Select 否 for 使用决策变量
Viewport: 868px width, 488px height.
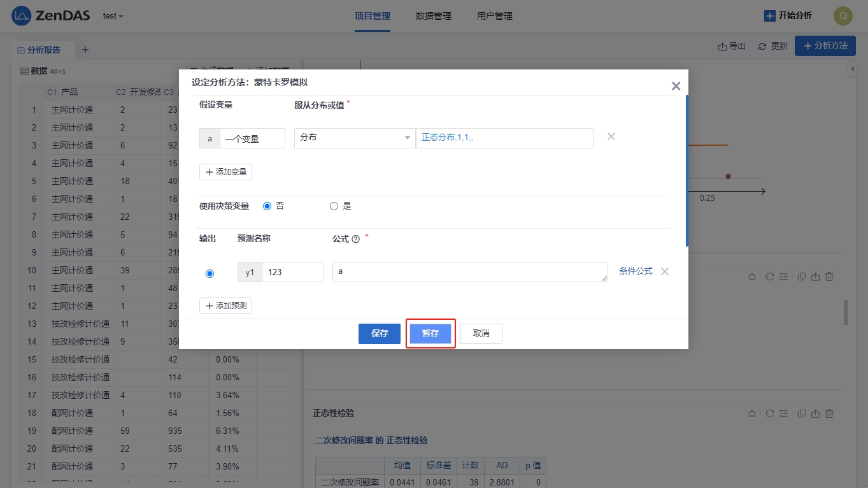click(267, 206)
